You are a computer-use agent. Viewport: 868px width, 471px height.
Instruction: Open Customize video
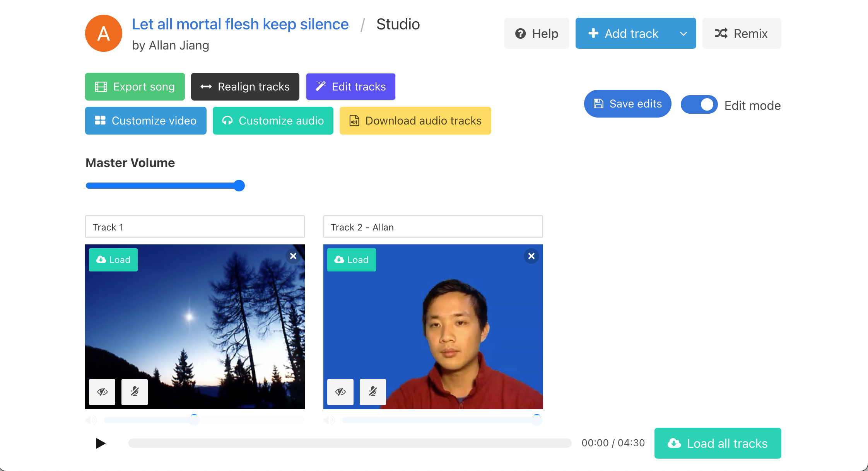coord(146,121)
